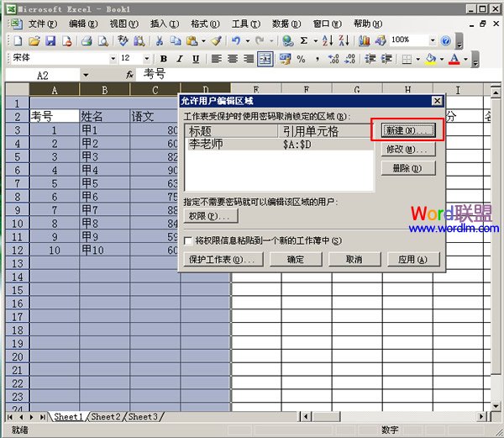Toggle Bold formatting

coord(164,59)
